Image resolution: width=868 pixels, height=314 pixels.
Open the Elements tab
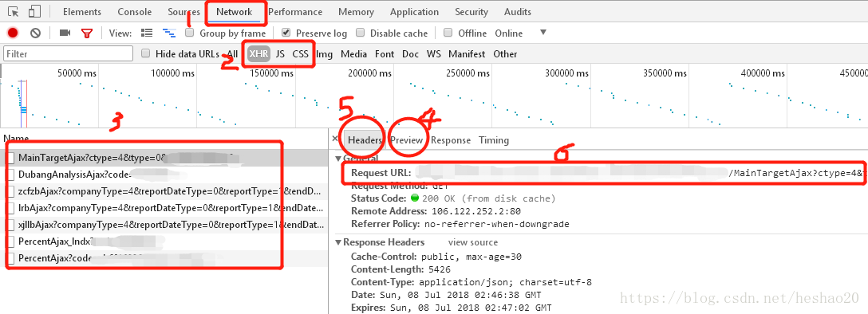tap(82, 12)
